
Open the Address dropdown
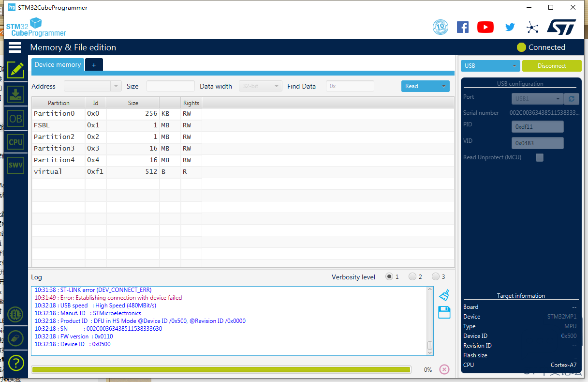tap(93, 86)
